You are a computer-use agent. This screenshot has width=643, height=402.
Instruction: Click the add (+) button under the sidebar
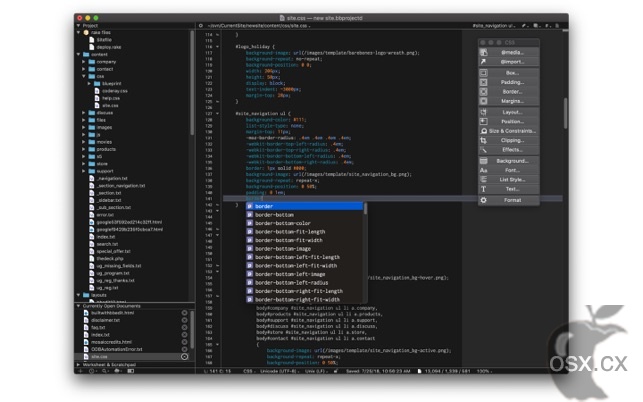[x=80, y=371]
